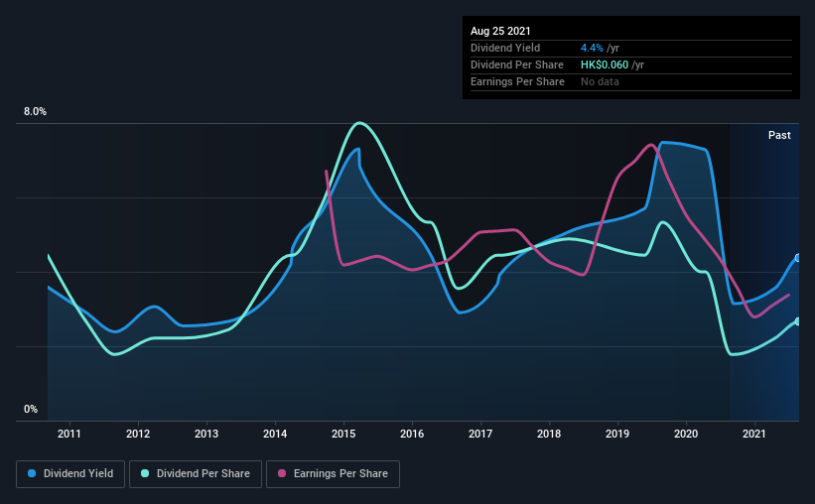Click the blue Dividend Yield legend dot
Screen dimensions: 815x504
(32, 473)
